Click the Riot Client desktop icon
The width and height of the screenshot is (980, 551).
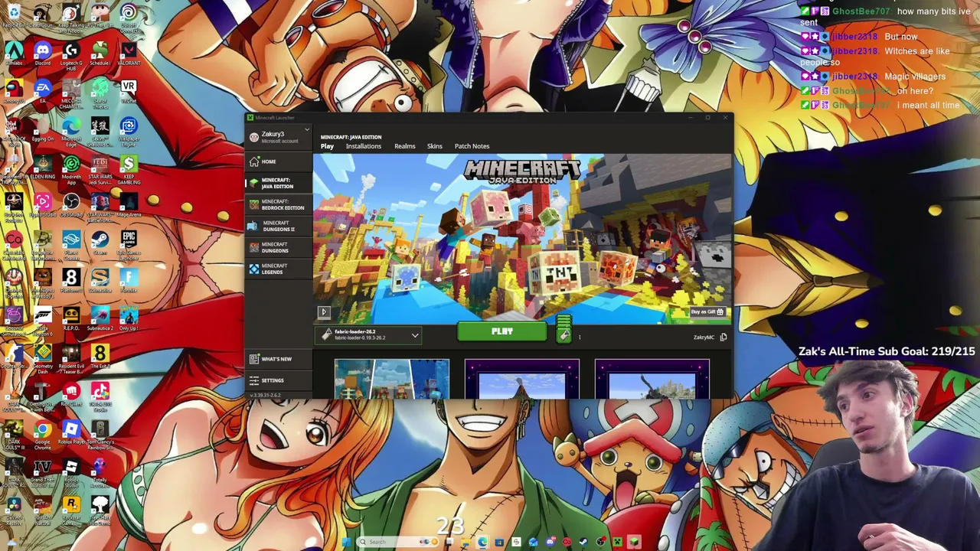click(71, 394)
